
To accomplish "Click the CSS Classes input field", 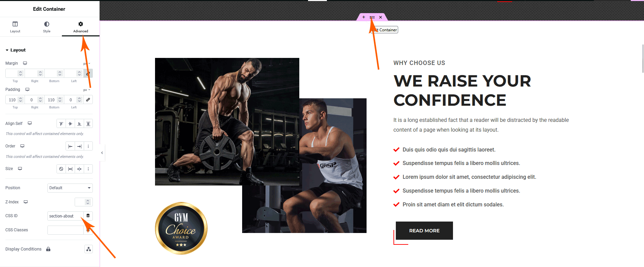I will click(65, 230).
